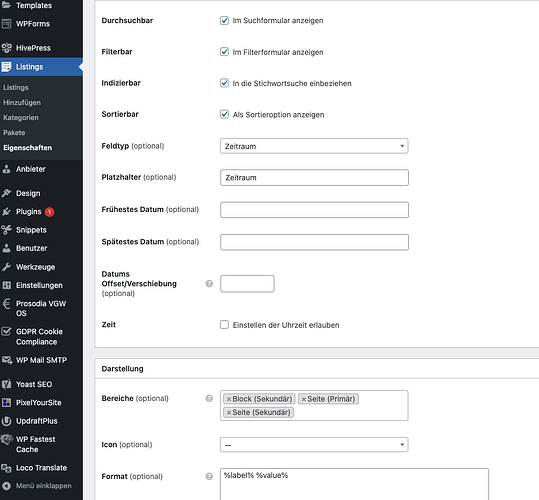The image size is (539, 500).
Task: Click the Yoast SEO icon
Action: [7, 384]
